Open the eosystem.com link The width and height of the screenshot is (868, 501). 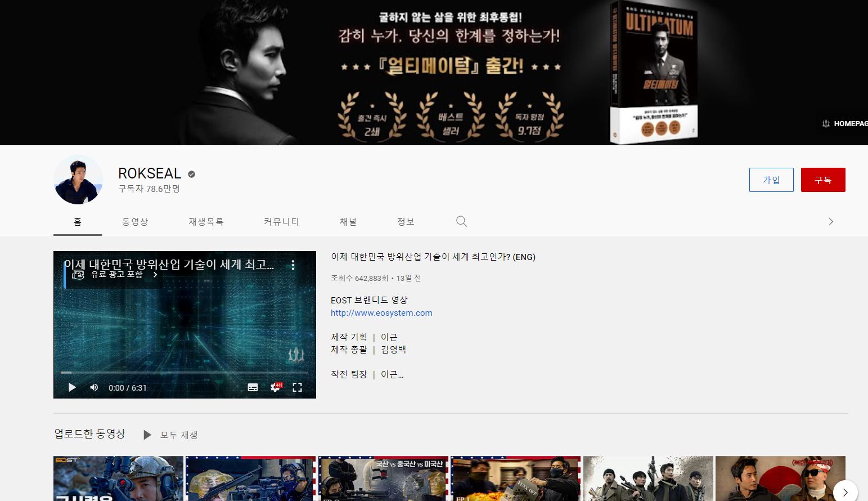coord(381,313)
